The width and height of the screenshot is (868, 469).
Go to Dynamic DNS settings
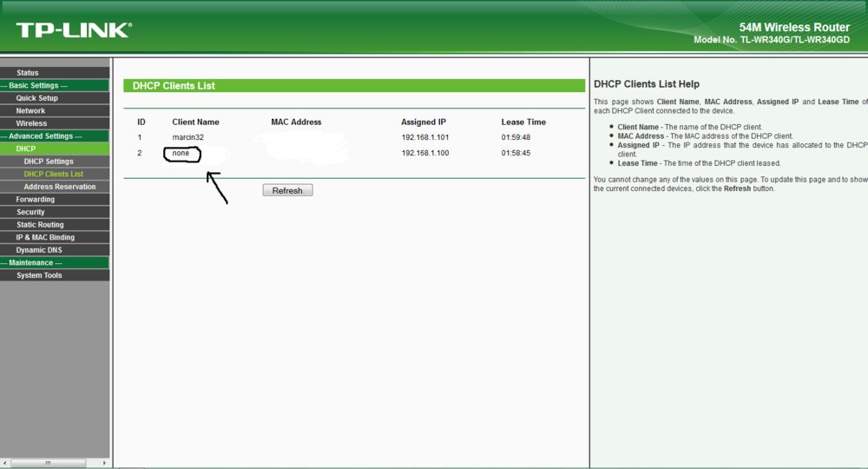tap(39, 250)
